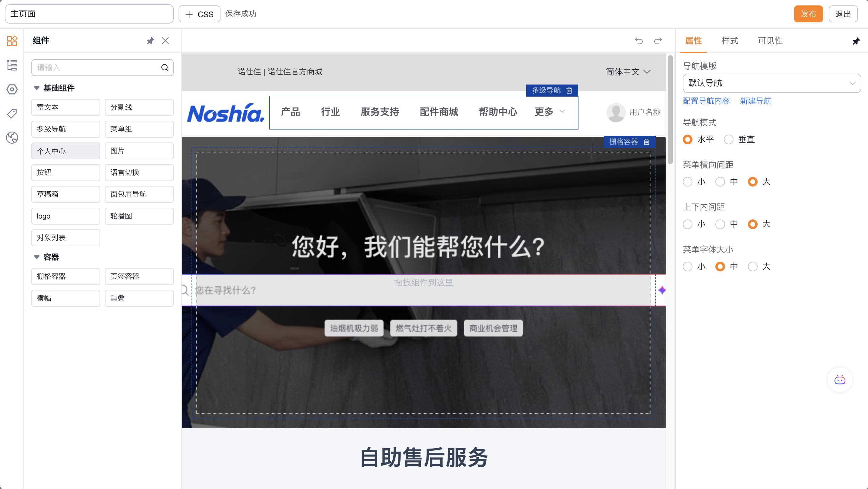Open the 配置导航内容 link
868x489 pixels.
coord(706,101)
